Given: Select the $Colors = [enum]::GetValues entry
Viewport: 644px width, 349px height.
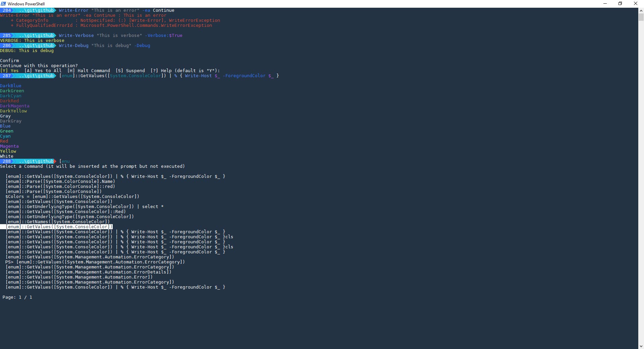Looking at the screenshot, I should (x=72, y=197).
